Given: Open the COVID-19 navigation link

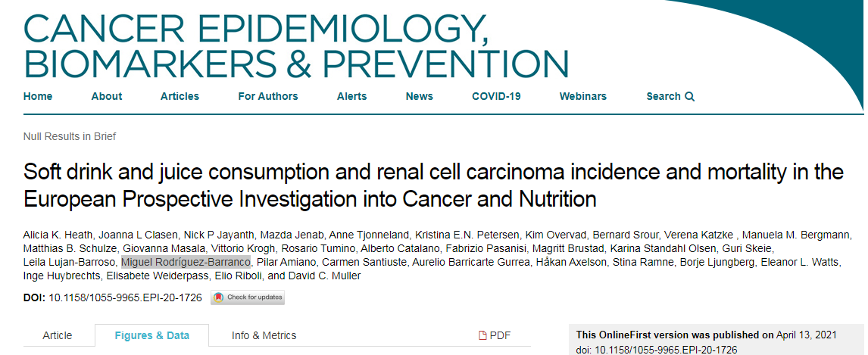Looking at the screenshot, I should point(496,96).
